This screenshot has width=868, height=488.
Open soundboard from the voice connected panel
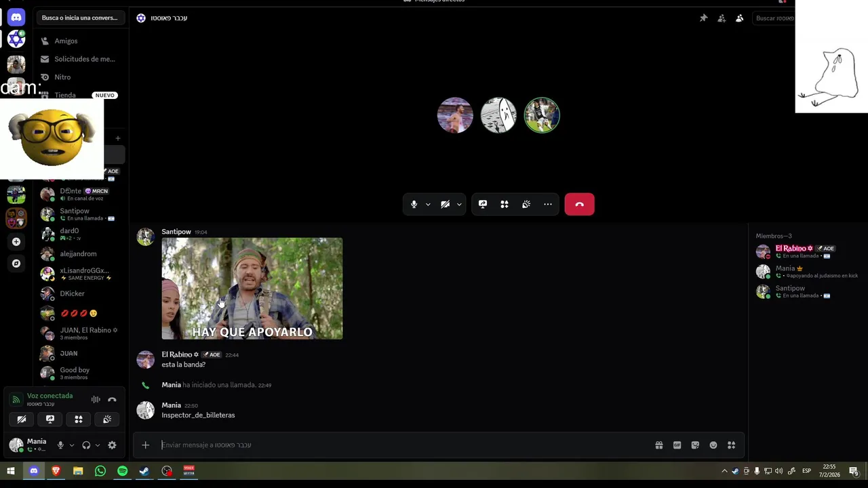pos(107,420)
